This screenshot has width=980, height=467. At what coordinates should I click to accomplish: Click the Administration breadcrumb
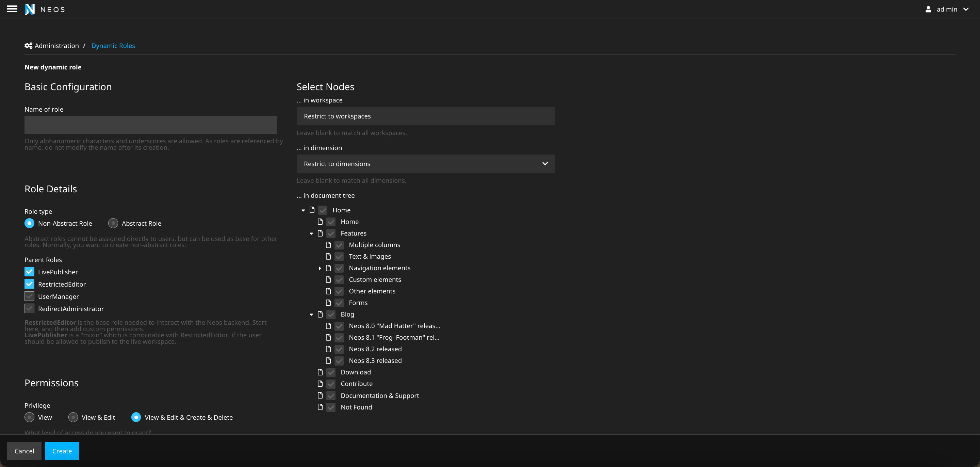(57, 46)
